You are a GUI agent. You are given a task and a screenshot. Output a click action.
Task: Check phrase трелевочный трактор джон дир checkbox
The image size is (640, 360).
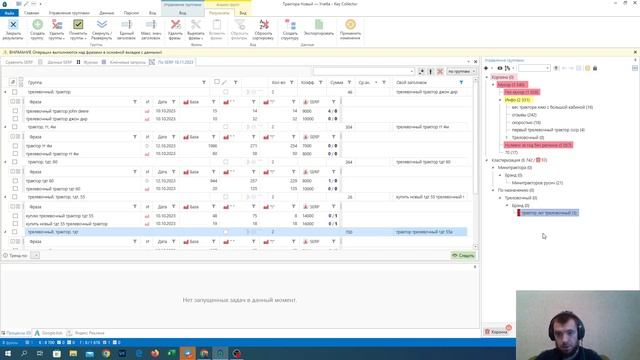click(x=15, y=119)
